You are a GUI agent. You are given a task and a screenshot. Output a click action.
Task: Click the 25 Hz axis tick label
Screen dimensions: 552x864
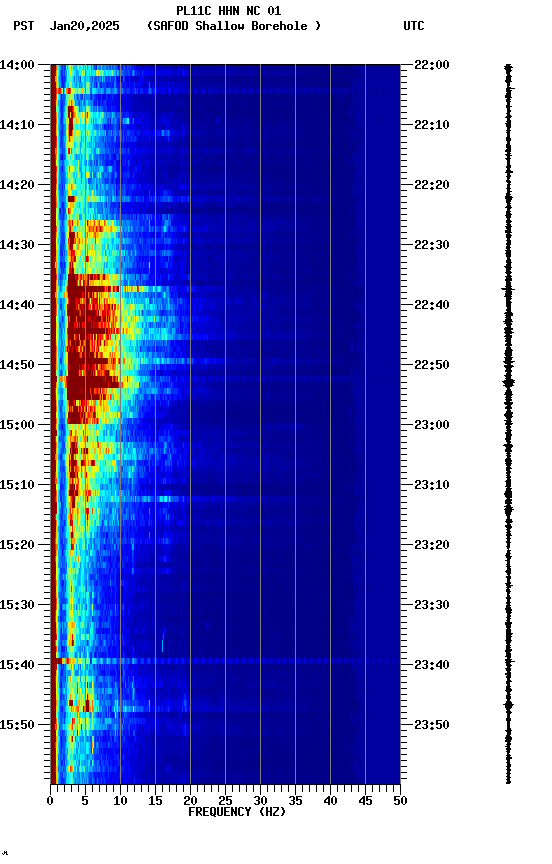225,801
